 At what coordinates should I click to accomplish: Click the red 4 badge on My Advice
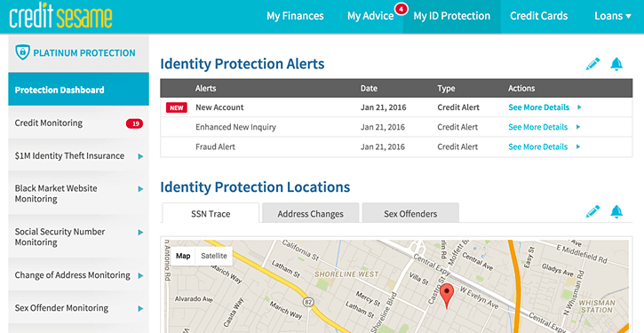click(x=401, y=9)
